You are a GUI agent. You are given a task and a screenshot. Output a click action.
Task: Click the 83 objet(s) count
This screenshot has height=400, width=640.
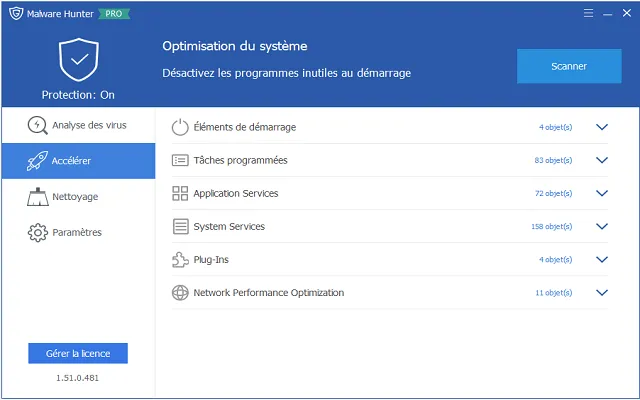(x=553, y=160)
